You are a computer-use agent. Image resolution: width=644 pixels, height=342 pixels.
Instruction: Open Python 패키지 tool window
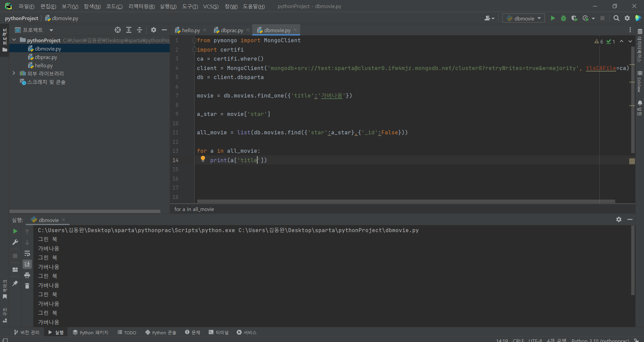(91, 332)
